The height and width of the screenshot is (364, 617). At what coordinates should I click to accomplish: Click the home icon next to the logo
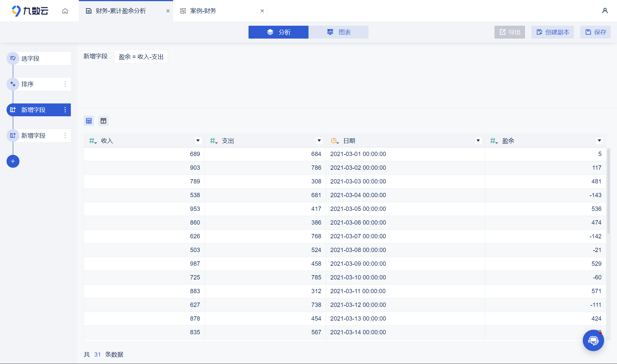click(x=65, y=11)
